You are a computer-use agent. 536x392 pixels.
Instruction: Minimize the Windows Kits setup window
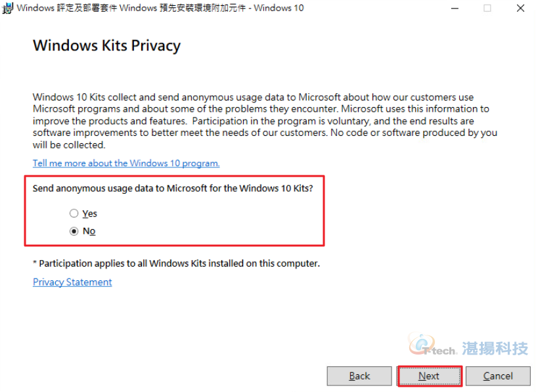pos(455,8)
